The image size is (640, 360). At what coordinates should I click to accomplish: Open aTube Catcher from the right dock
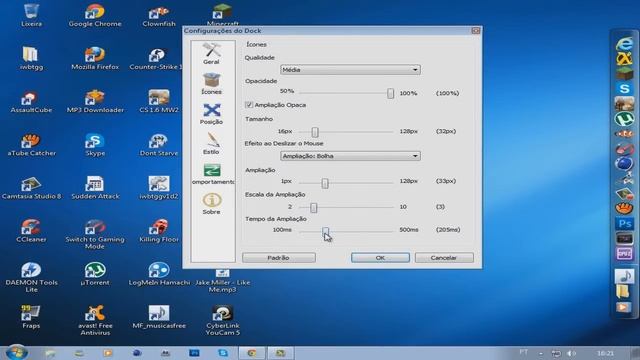coord(624,209)
